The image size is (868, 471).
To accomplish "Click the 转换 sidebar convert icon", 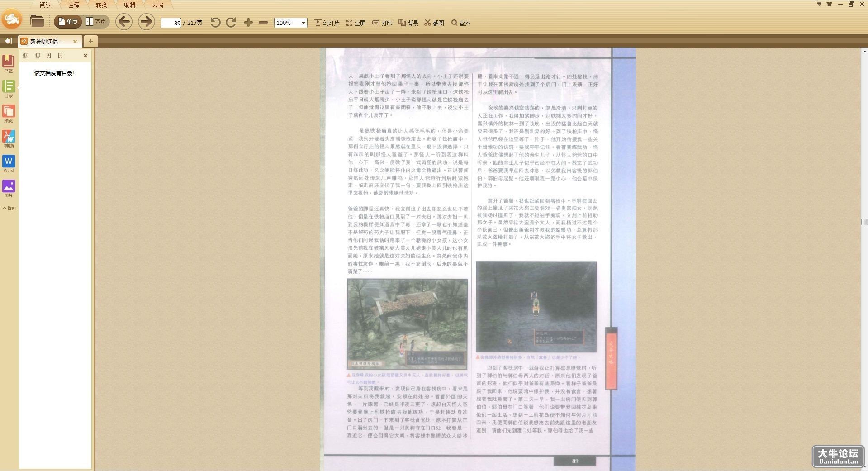I will pos(9,139).
